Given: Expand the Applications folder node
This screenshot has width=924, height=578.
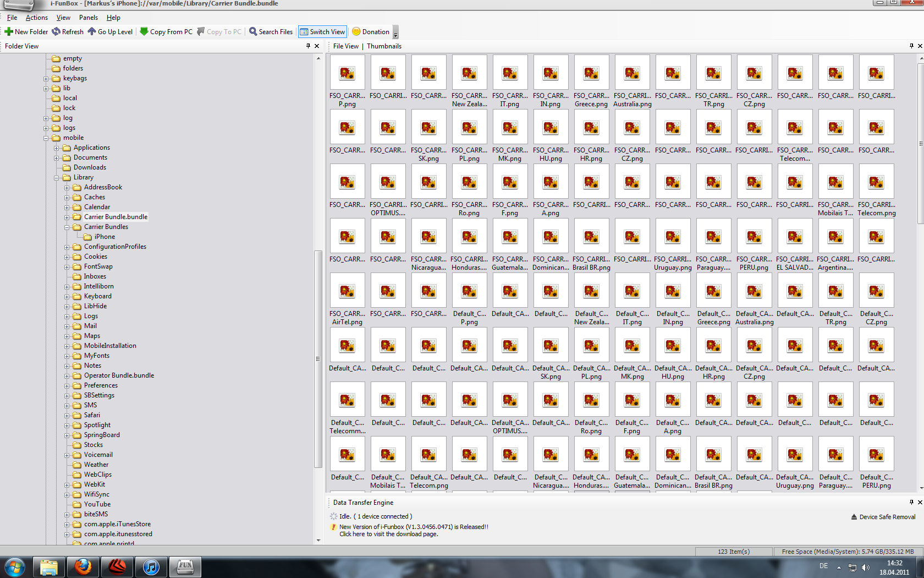Looking at the screenshot, I should pos(57,148).
